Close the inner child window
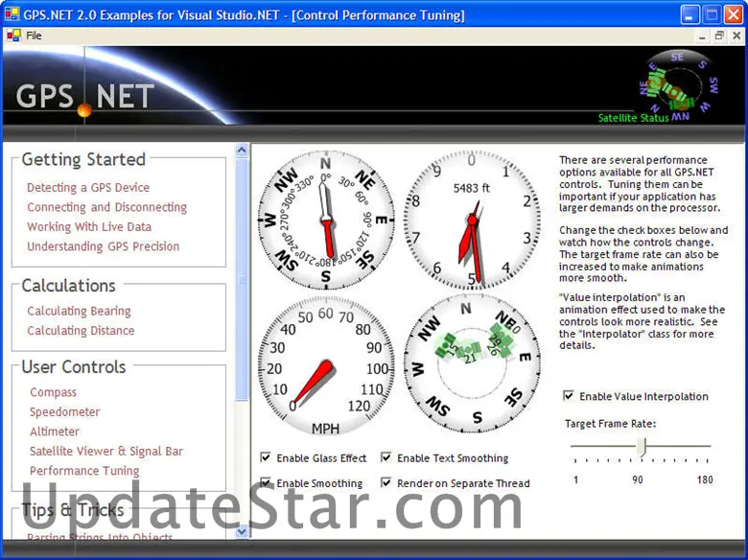 coord(736,35)
